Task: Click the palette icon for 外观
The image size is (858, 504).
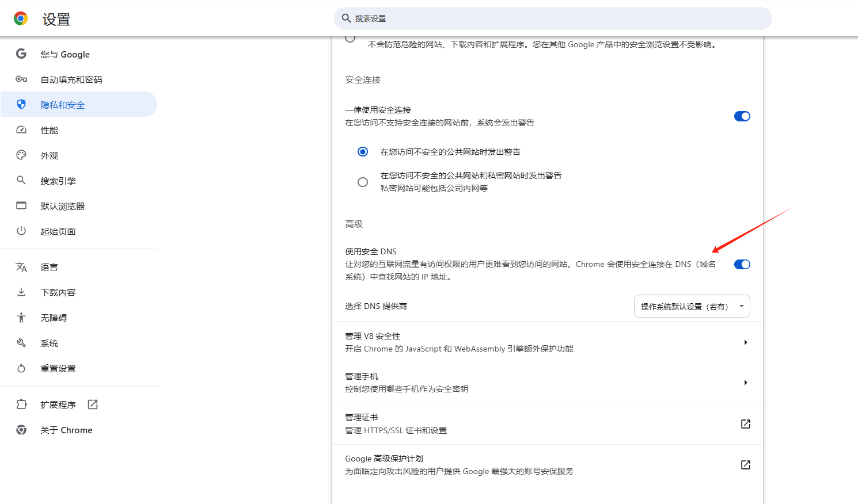Action: pos(21,155)
